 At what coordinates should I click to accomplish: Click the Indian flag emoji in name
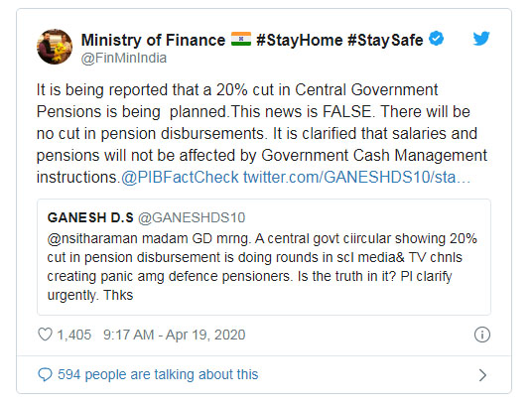click(241, 39)
